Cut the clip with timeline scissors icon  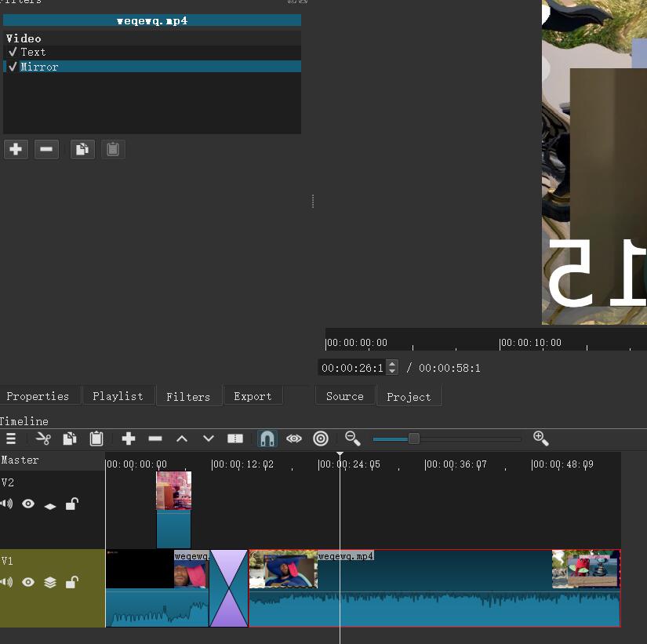point(43,438)
